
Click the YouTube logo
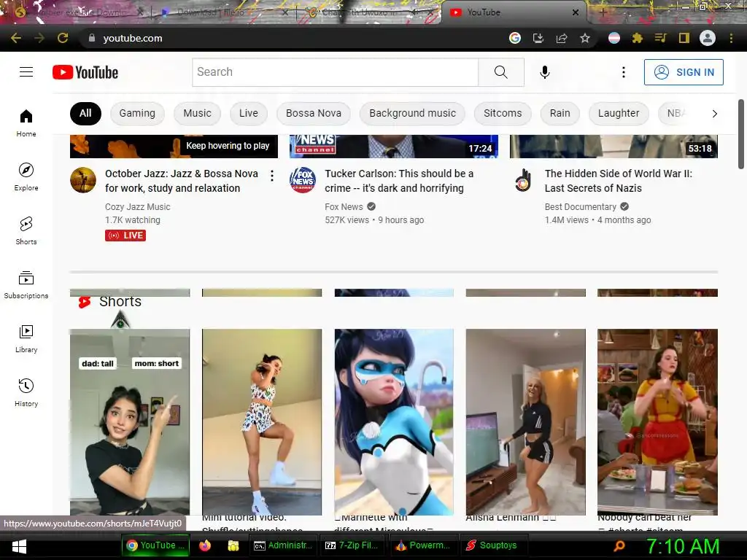(85, 72)
